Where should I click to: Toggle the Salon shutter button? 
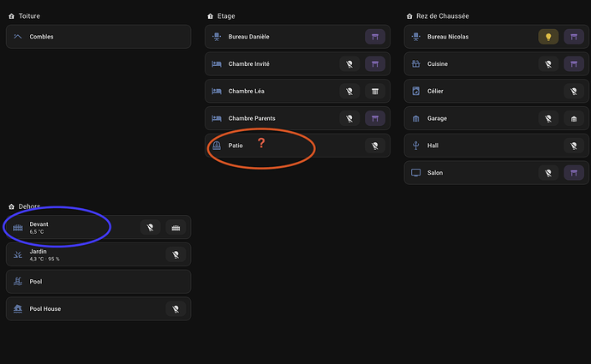tap(573, 173)
